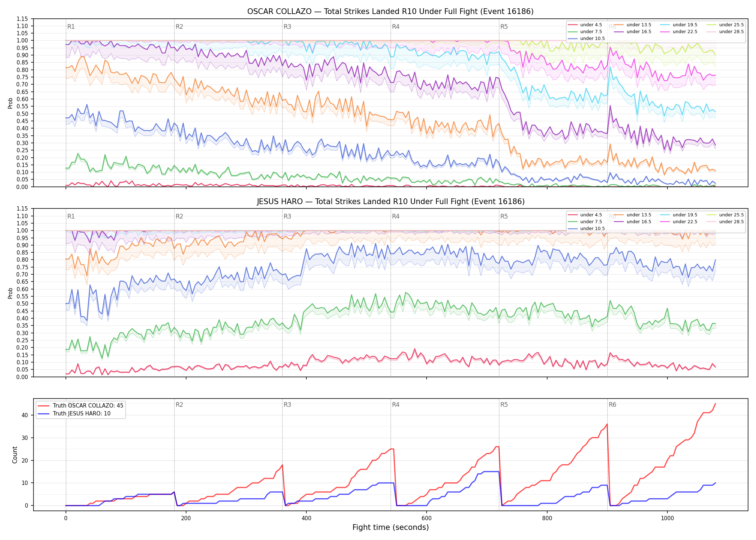
Task: Click R4 round marker in Collazo chart
Action: click(396, 27)
